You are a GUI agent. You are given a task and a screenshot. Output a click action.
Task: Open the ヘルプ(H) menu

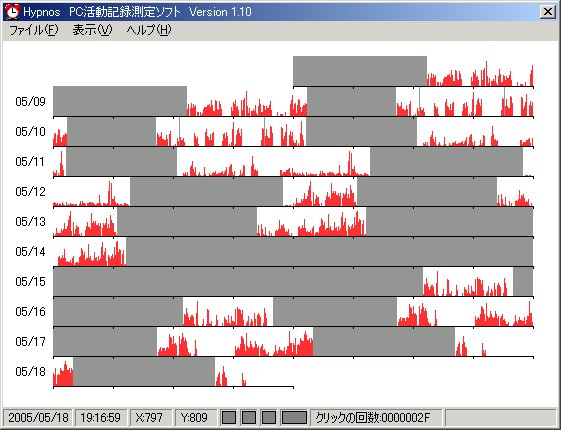point(149,30)
